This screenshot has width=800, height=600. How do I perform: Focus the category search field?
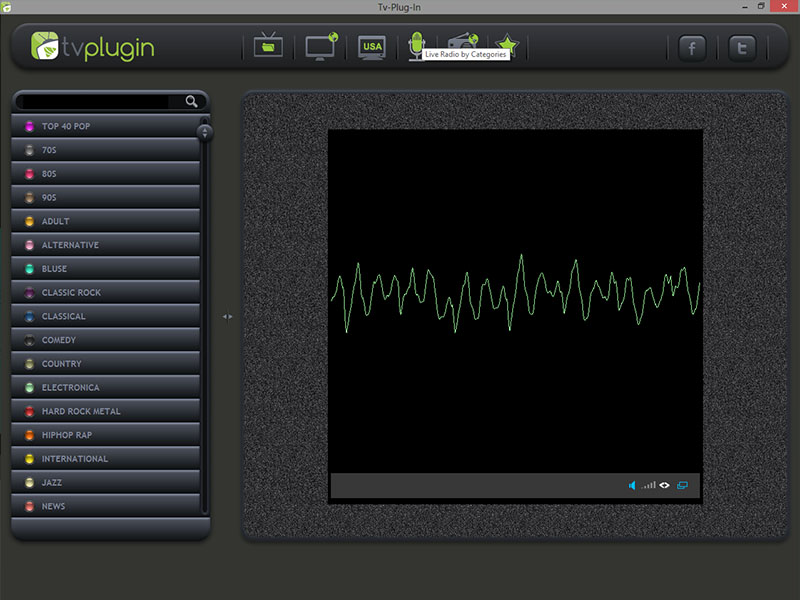(96, 102)
